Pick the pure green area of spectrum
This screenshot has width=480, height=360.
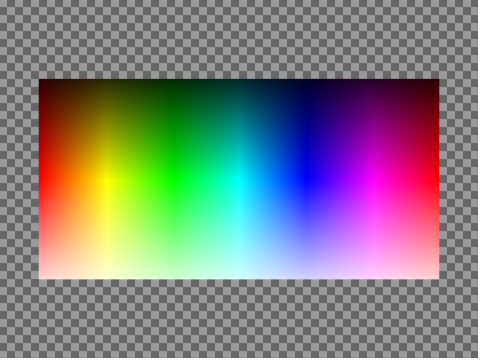[173, 180]
